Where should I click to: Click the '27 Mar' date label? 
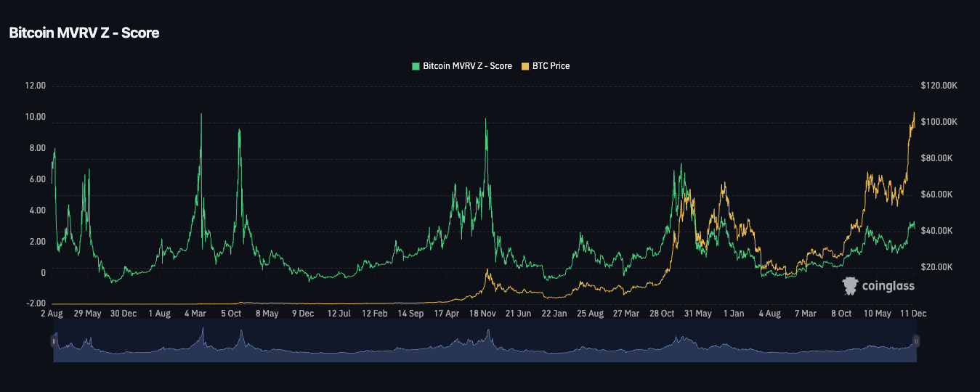[x=626, y=314]
